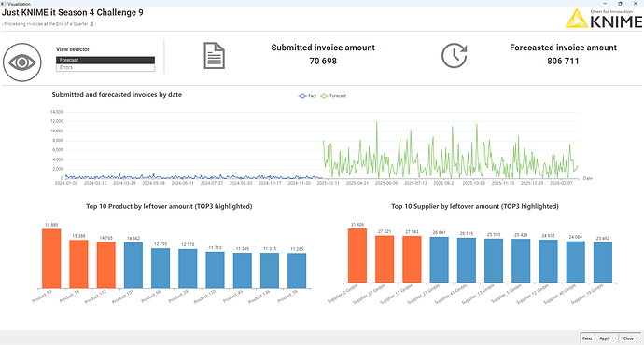Screen dimensions: 644x345
Task: Click the orange Product_93 bar
Action: [51, 258]
